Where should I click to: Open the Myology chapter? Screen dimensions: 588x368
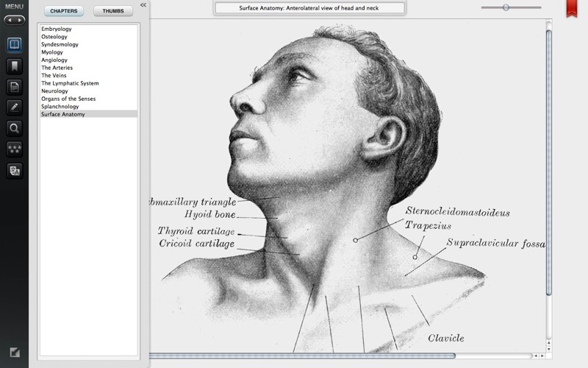point(88,52)
